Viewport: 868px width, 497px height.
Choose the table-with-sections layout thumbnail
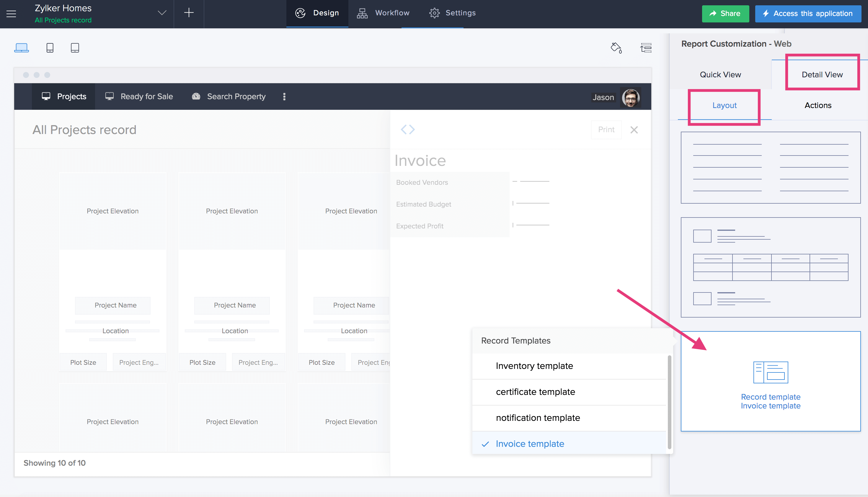771,267
